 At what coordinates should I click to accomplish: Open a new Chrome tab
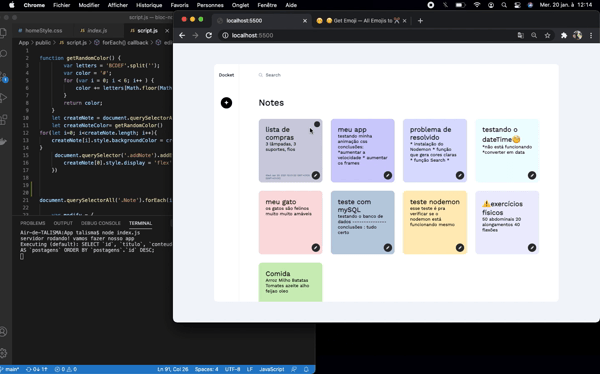tap(420, 21)
